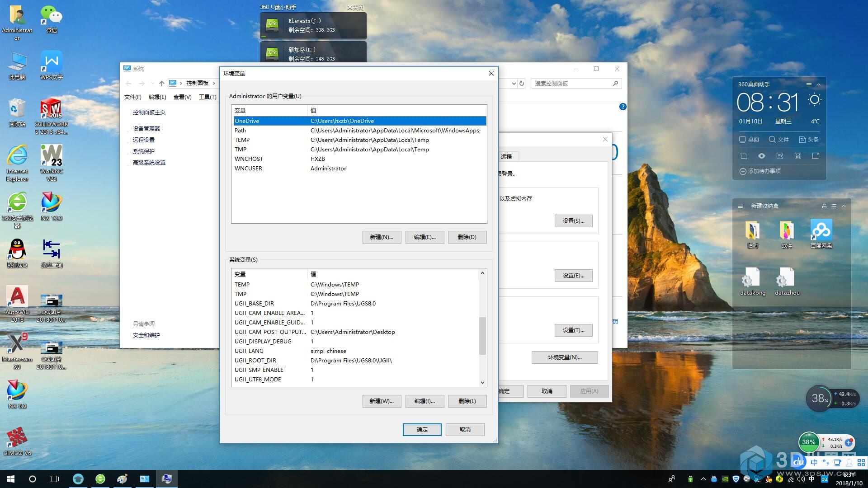
Task: Click the blue help icon in 系统 window
Action: 623,107
